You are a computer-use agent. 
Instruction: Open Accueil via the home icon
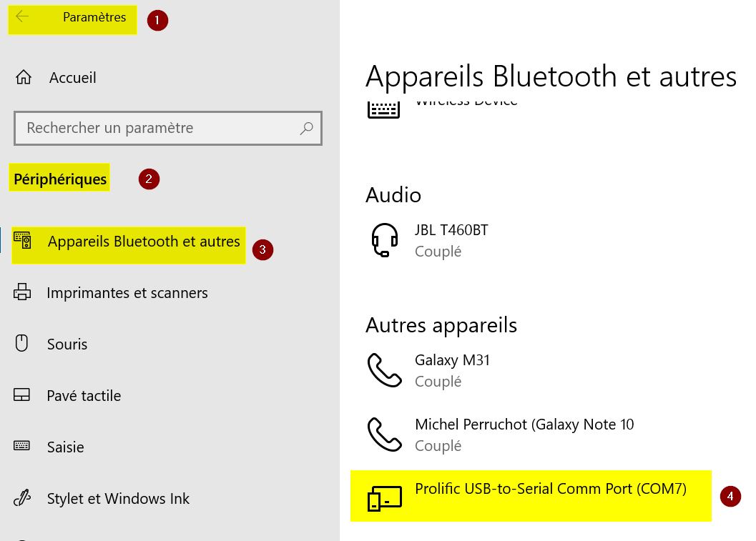point(24,77)
